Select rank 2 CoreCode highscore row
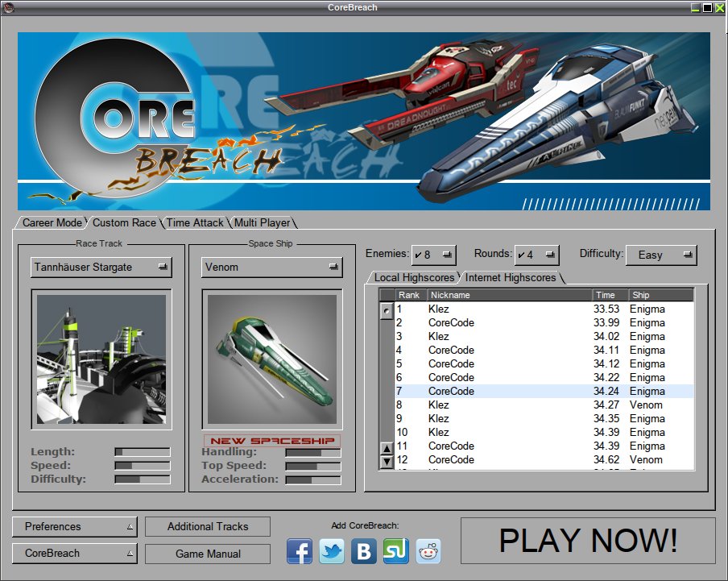 (x=544, y=323)
